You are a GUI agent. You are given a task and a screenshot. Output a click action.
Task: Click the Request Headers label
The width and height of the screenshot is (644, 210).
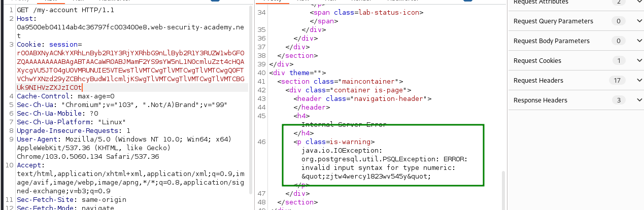click(538, 81)
